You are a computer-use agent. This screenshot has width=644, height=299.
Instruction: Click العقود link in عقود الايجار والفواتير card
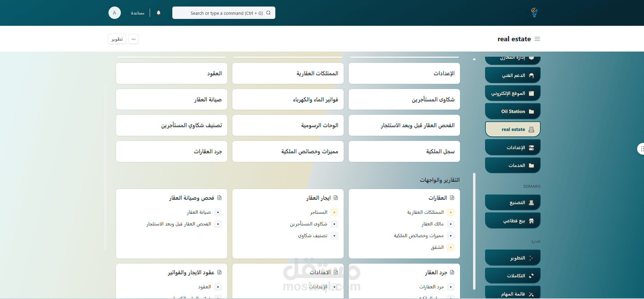205,287
